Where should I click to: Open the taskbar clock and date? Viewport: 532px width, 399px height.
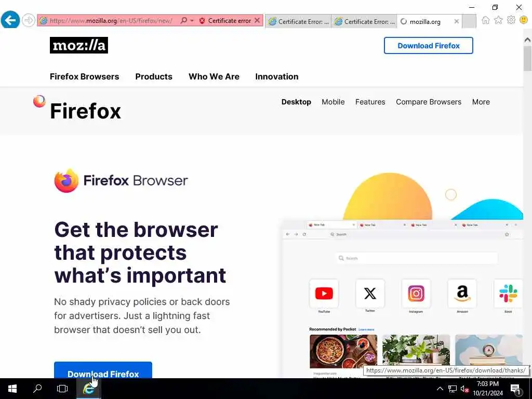click(488, 389)
